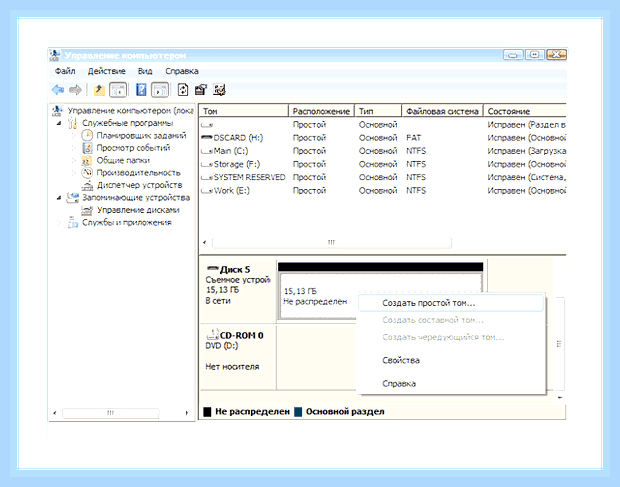The image size is (620, 487).
Task: Click the Службы и приложения icon in tree
Action: (73, 223)
